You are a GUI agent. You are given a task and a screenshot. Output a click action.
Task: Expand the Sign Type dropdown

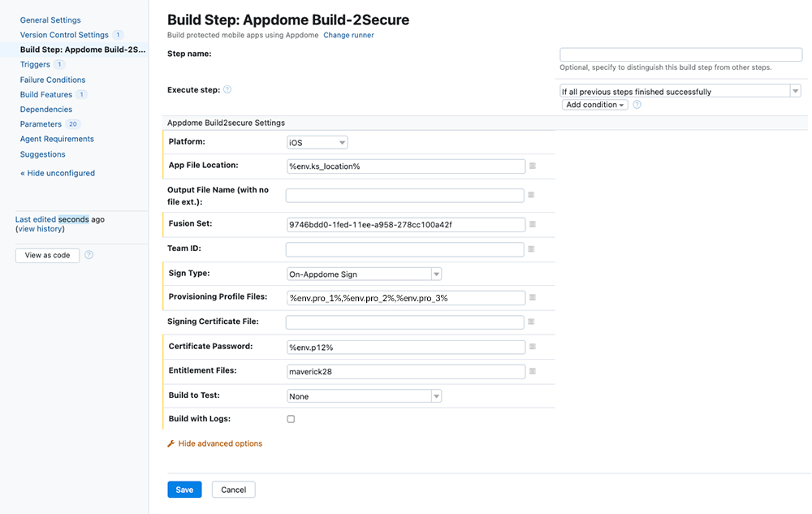point(364,274)
